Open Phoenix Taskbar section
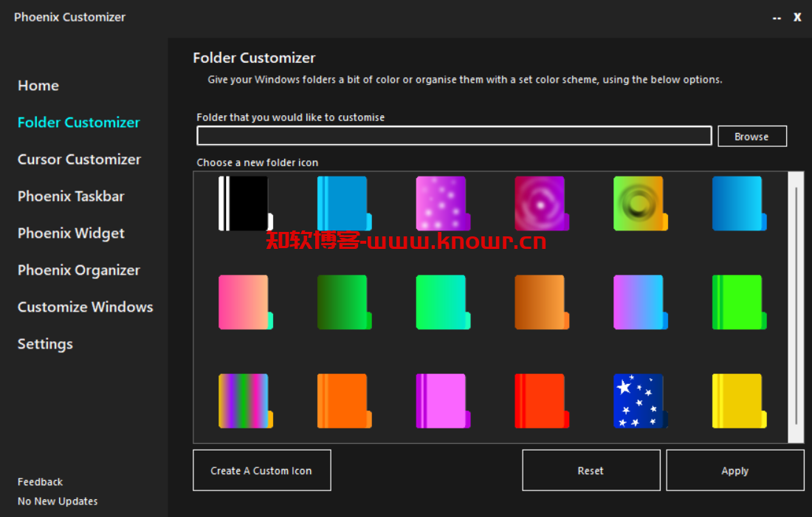Viewport: 812px width, 517px height. click(71, 196)
